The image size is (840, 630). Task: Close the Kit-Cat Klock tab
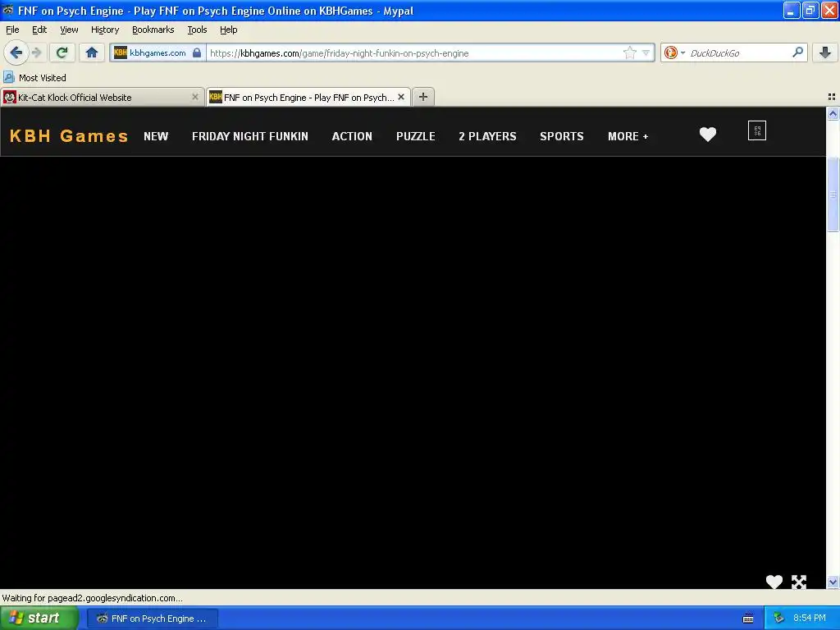point(195,97)
